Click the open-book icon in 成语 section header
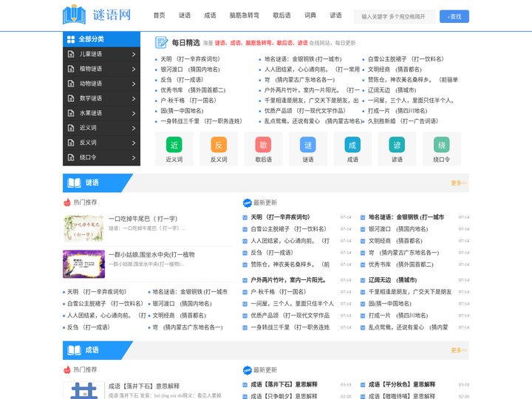The height and width of the screenshot is (399, 532). tap(74, 350)
